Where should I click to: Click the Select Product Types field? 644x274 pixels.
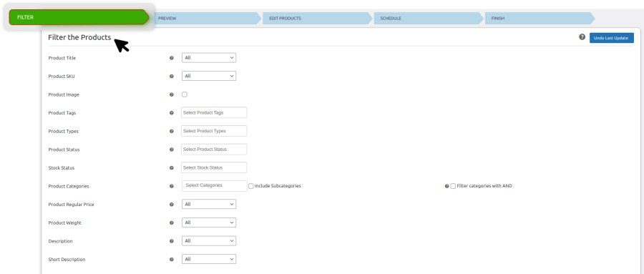point(214,131)
